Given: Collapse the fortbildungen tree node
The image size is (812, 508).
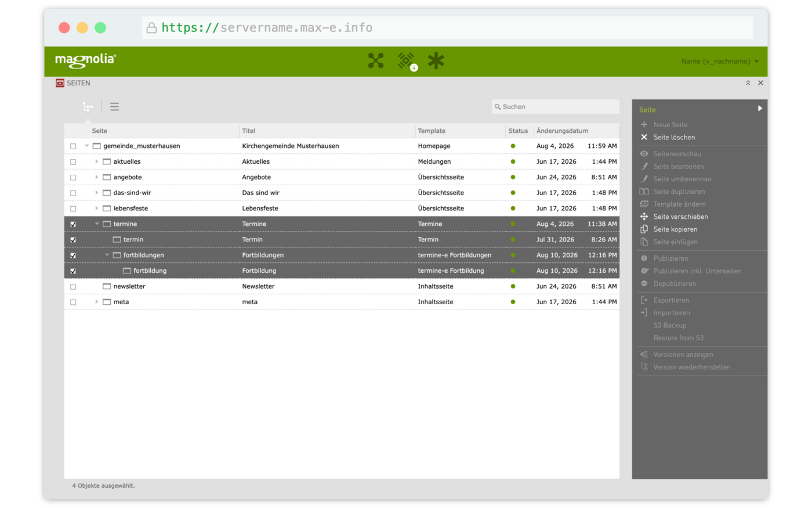Looking at the screenshot, I should (x=107, y=255).
